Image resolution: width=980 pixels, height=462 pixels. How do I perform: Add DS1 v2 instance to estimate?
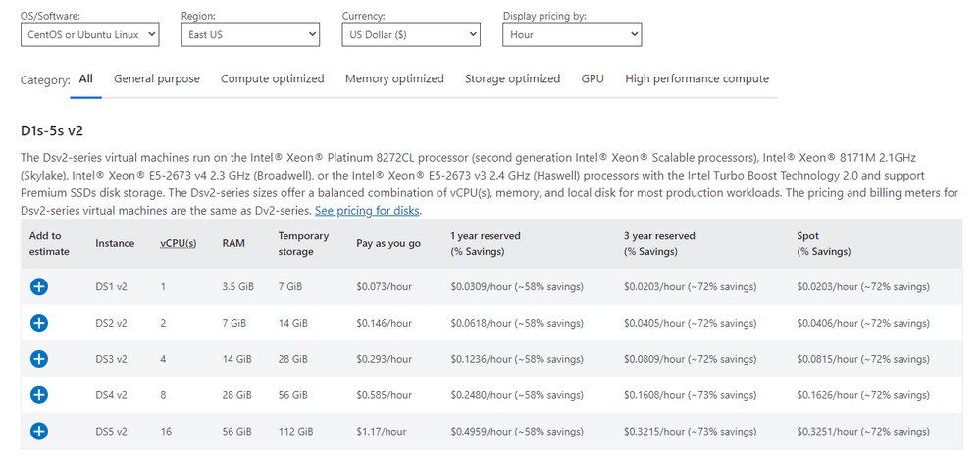coord(39,287)
